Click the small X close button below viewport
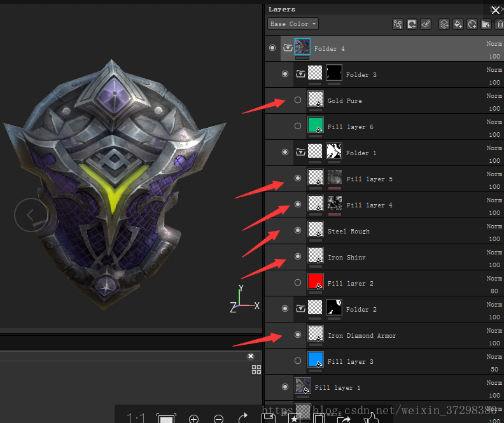 (x=251, y=356)
